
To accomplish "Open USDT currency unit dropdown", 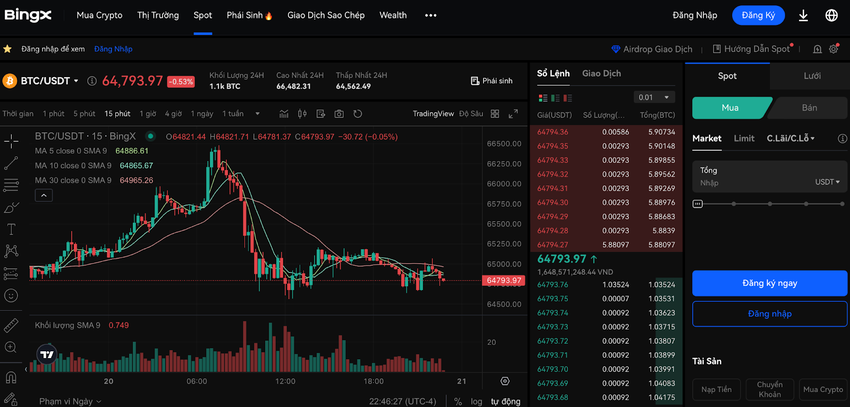I will (827, 183).
